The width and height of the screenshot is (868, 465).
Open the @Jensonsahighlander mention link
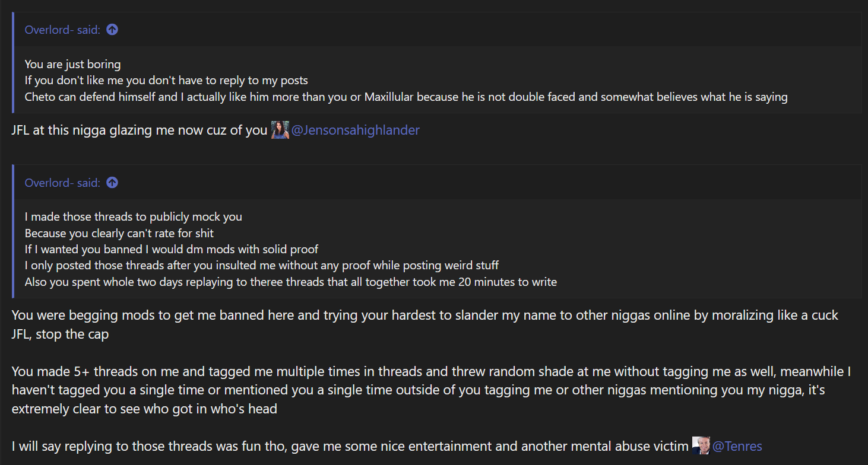click(x=355, y=130)
